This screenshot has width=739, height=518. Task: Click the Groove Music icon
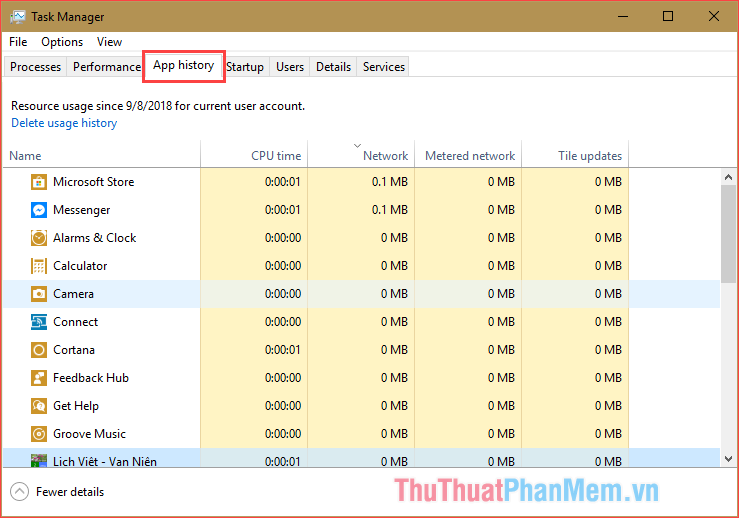pos(39,434)
